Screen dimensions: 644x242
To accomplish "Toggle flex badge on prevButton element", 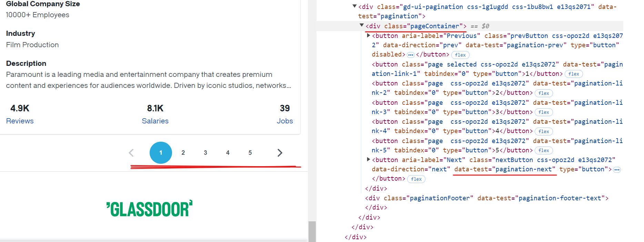I will point(460,55).
